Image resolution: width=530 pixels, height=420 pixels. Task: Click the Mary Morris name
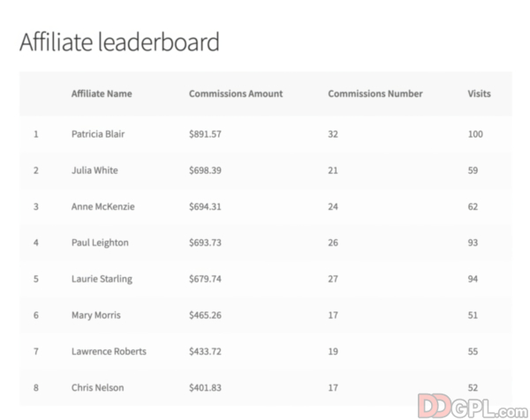(x=96, y=315)
